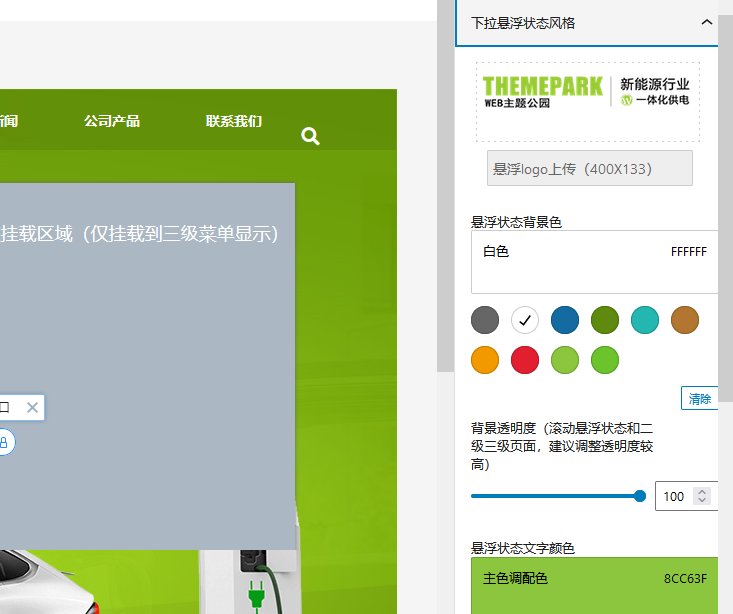733x614 pixels.
Task: Click the square icon in widget toolbar
Action: coord(5,407)
